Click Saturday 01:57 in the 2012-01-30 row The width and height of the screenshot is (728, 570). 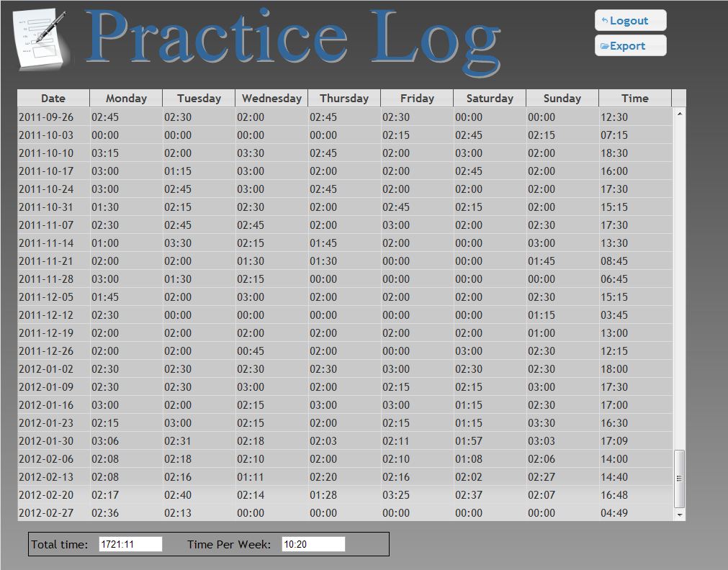tap(469, 441)
